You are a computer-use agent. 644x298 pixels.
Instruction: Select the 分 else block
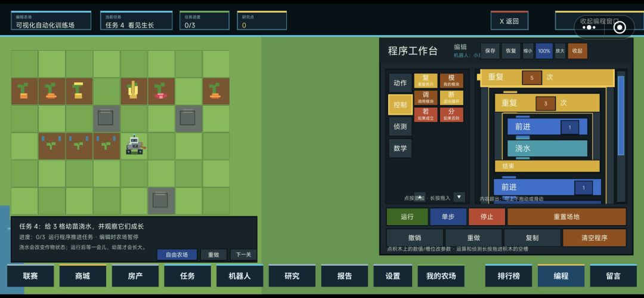click(x=451, y=115)
